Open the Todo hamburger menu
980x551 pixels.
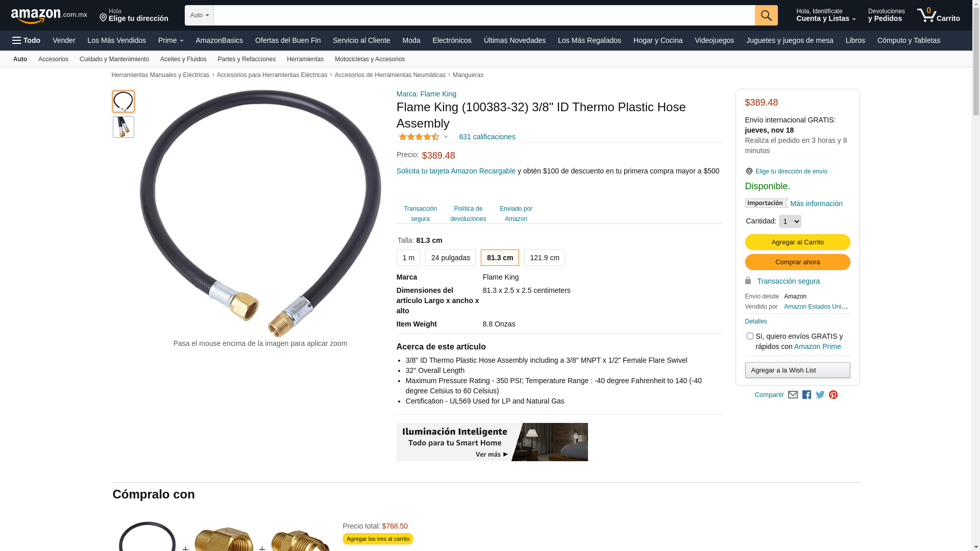(x=27, y=40)
